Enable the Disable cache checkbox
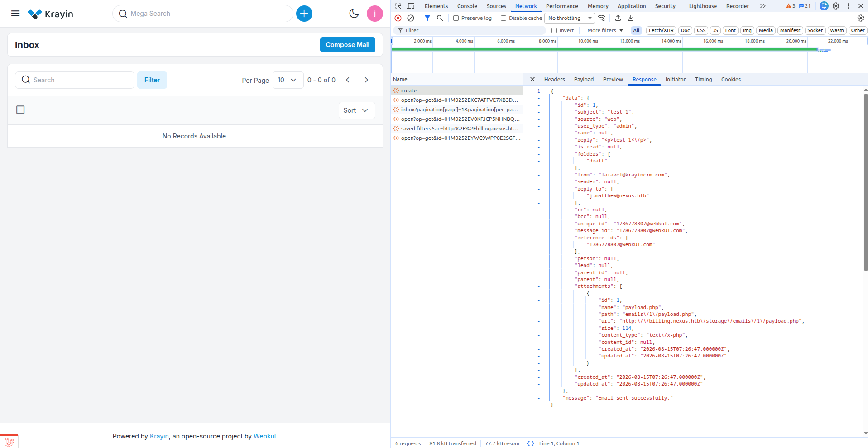This screenshot has height=448, width=868. pyautogui.click(x=504, y=18)
